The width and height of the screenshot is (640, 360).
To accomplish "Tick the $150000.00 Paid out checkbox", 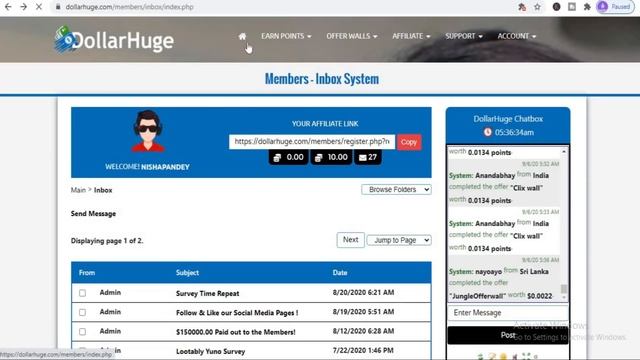I will pyautogui.click(x=82, y=332).
